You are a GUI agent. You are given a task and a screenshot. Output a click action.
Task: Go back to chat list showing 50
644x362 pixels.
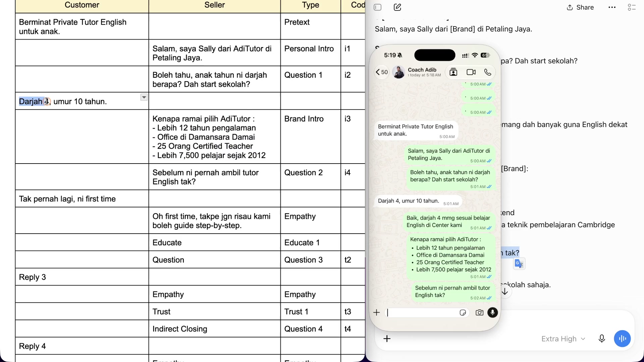tap(382, 72)
